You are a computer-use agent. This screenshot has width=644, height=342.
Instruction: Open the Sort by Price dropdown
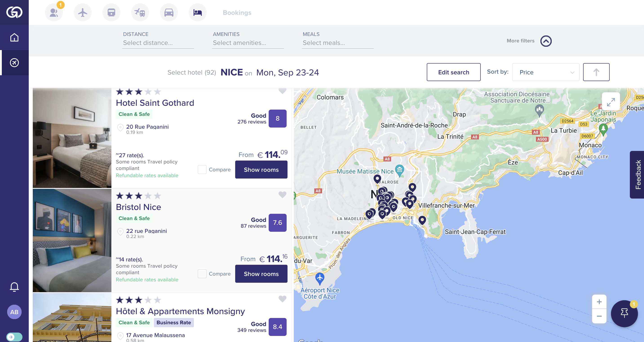click(545, 72)
